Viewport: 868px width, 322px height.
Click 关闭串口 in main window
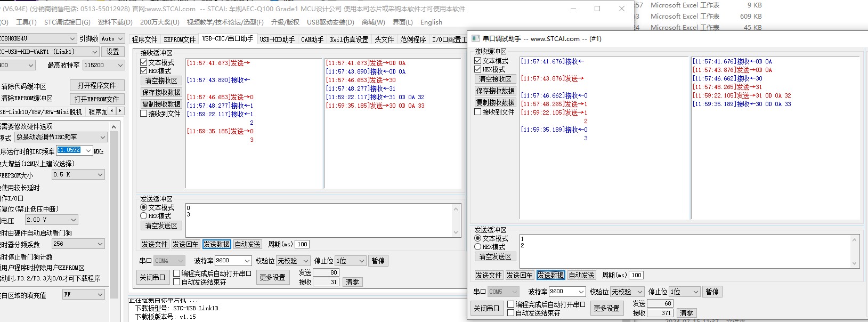point(152,277)
